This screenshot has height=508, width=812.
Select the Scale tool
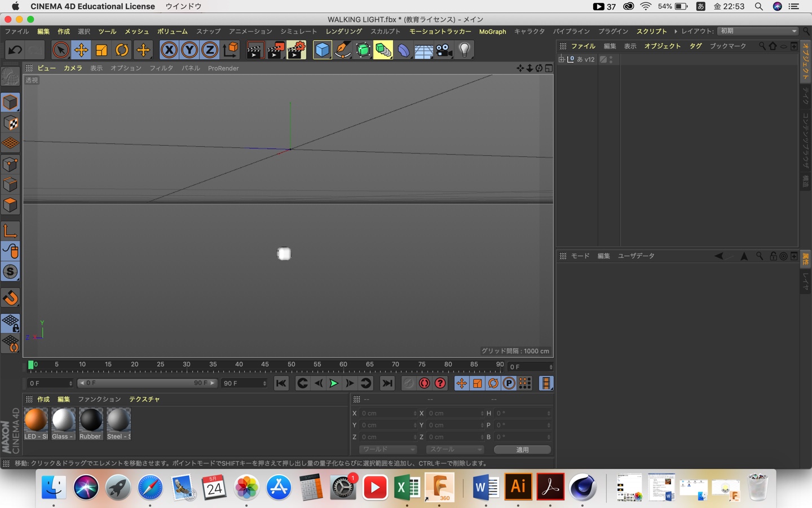pyautogui.click(x=101, y=50)
